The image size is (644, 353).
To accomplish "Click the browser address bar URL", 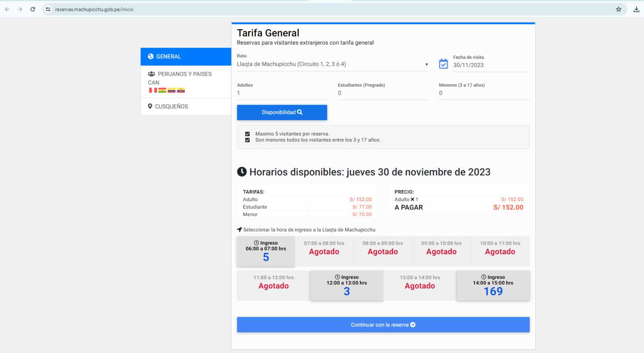I will (x=94, y=9).
